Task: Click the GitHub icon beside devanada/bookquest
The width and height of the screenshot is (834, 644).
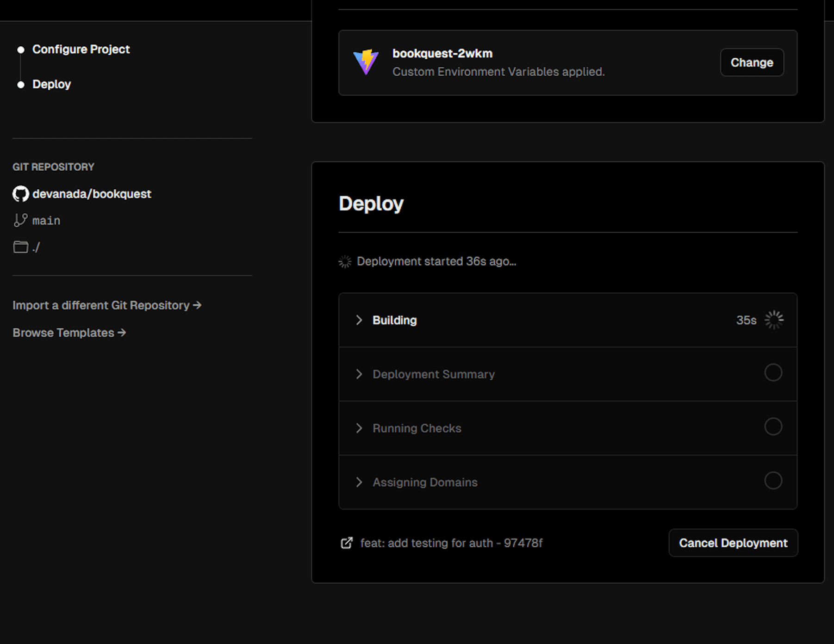Action: tap(21, 194)
